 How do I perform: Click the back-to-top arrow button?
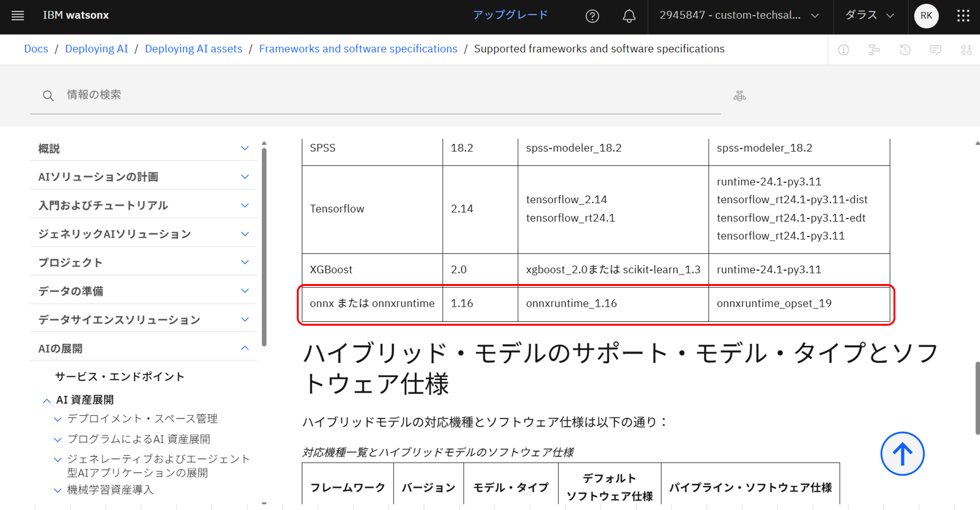coord(902,454)
